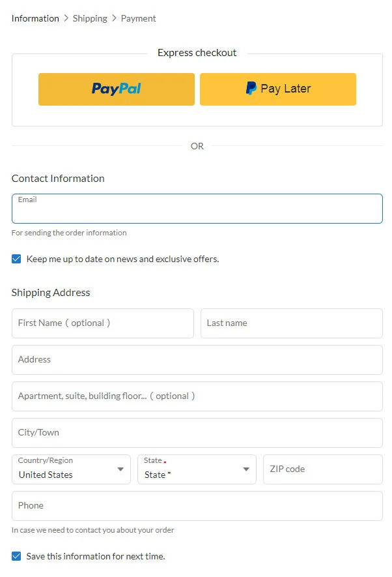Uncheck news and exclusive offers checkbox
Image resolution: width=392 pixels, height=577 pixels.
click(16, 259)
